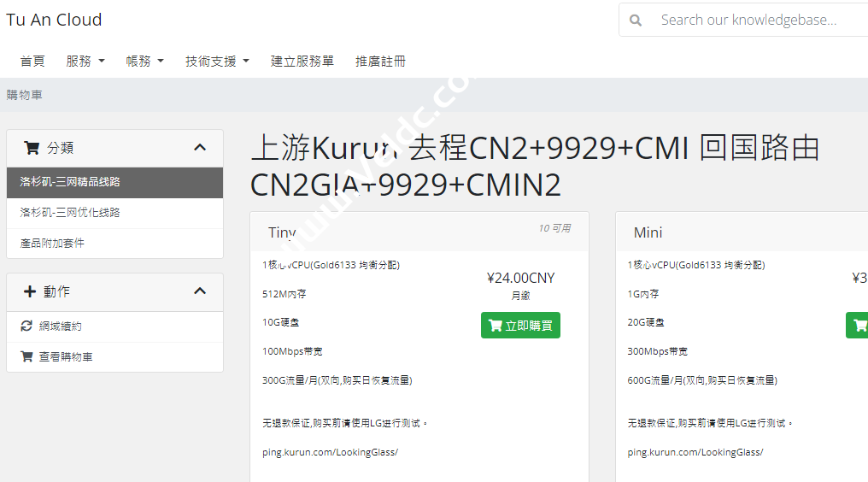Viewport: 868px width, 482px height.
Task: Click 20G硬盘 text
Action: [x=646, y=322]
